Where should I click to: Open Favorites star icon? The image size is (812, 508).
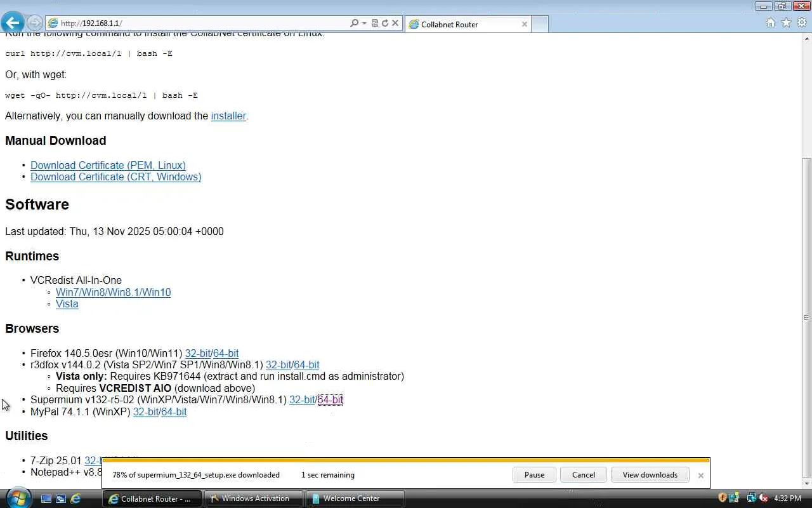tap(786, 23)
